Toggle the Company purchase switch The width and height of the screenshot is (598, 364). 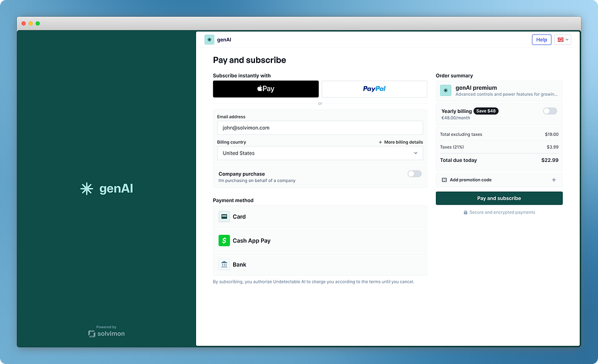[x=415, y=174]
